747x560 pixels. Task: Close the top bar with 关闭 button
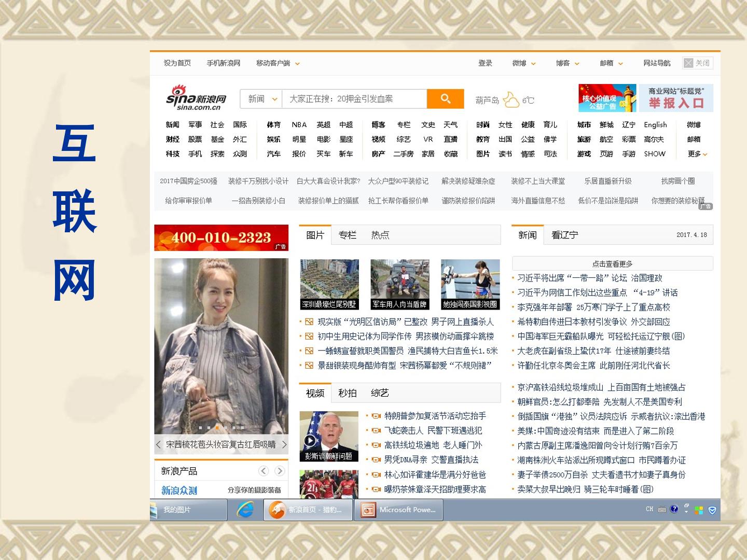pyautogui.click(x=697, y=63)
